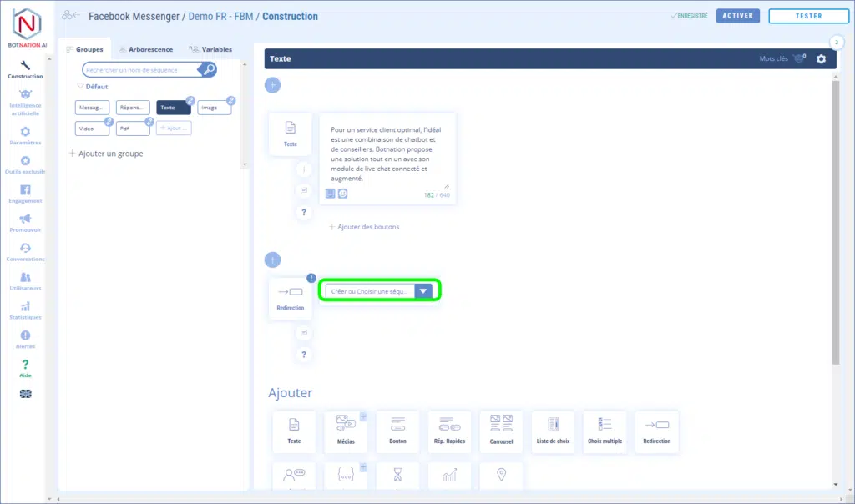Image resolution: width=855 pixels, height=504 pixels.
Task: Click the emoji picker in text block
Action: (x=342, y=194)
